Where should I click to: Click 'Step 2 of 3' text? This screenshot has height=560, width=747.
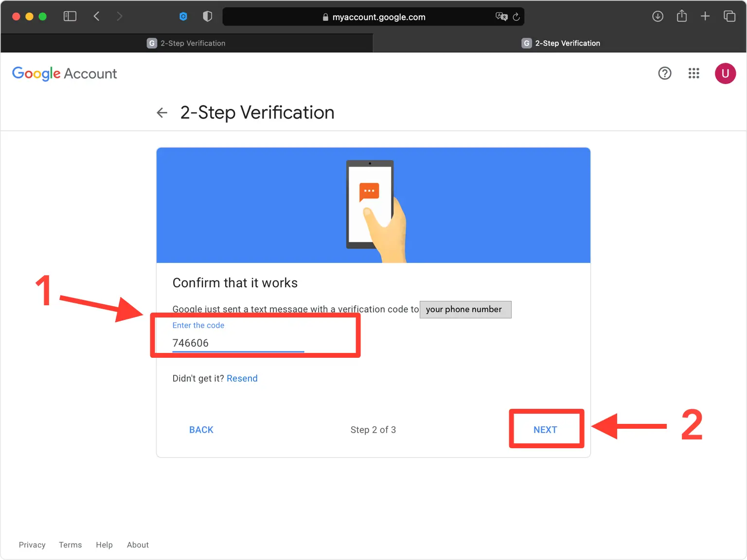pyautogui.click(x=373, y=430)
